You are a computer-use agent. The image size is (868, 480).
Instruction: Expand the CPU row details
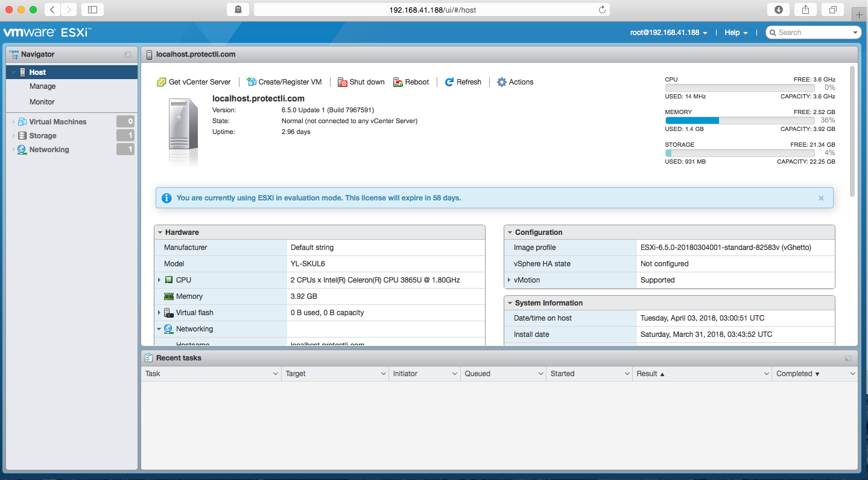point(159,280)
